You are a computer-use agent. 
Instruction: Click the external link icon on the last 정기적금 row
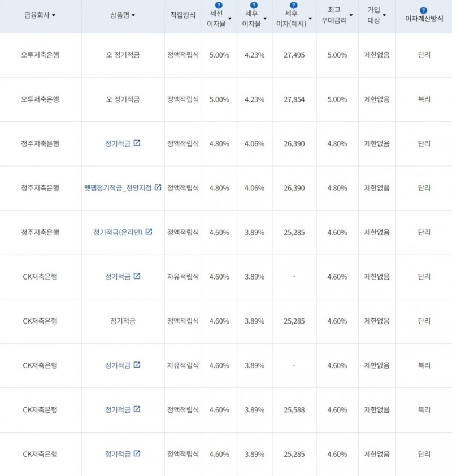(x=137, y=454)
